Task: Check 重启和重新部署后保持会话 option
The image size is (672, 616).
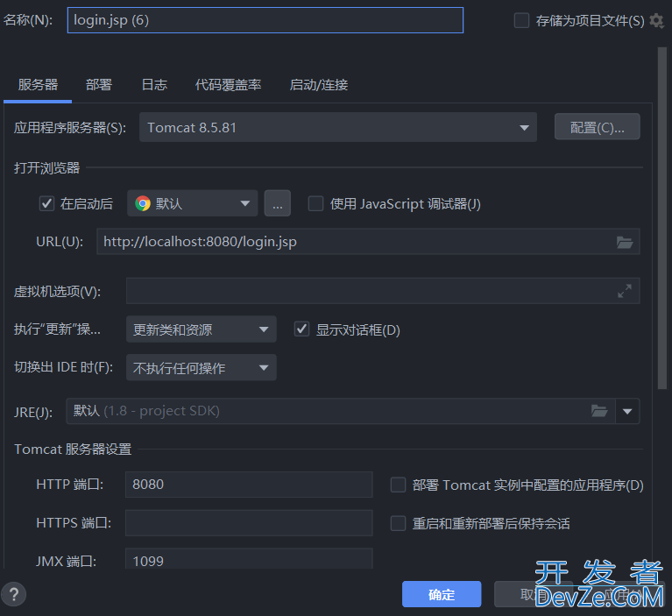Action: pos(398,523)
